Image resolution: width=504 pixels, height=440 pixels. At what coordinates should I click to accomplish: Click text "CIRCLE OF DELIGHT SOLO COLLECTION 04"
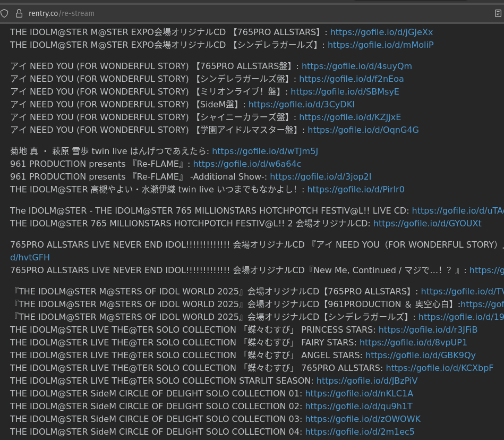pyautogui.click(x=210, y=431)
